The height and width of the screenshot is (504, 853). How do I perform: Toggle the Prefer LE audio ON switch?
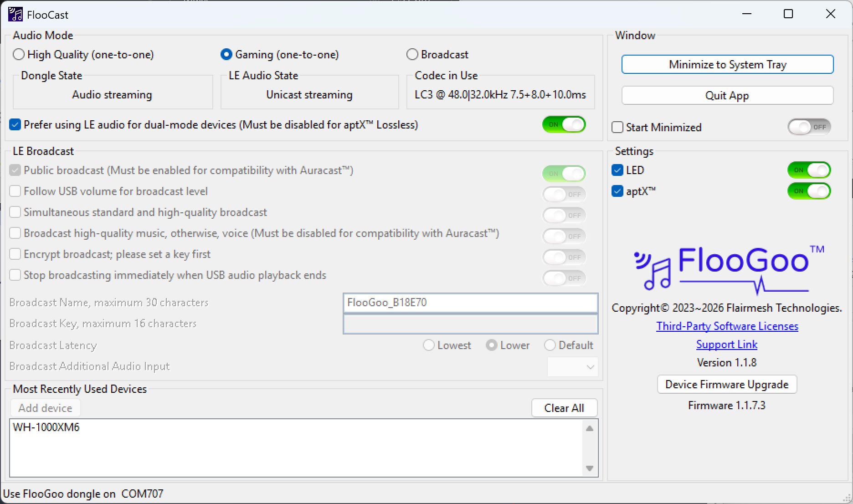564,124
